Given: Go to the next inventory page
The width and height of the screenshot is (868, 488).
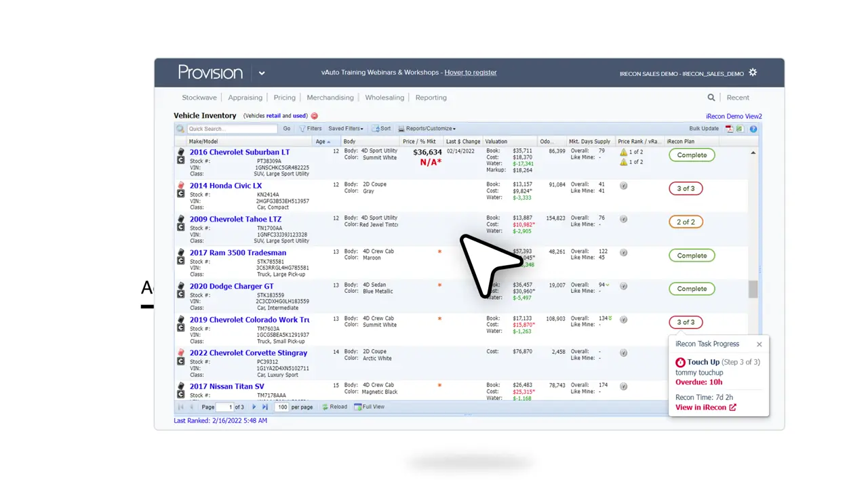Looking at the screenshot, I should [x=254, y=407].
